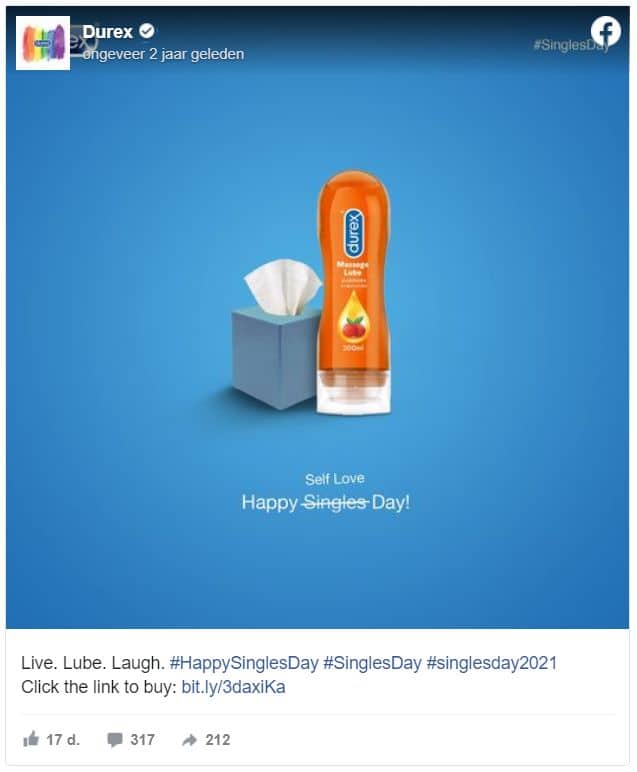Follow the bit.ly/3daxiKa link
The image size is (637, 772).
click(233, 687)
